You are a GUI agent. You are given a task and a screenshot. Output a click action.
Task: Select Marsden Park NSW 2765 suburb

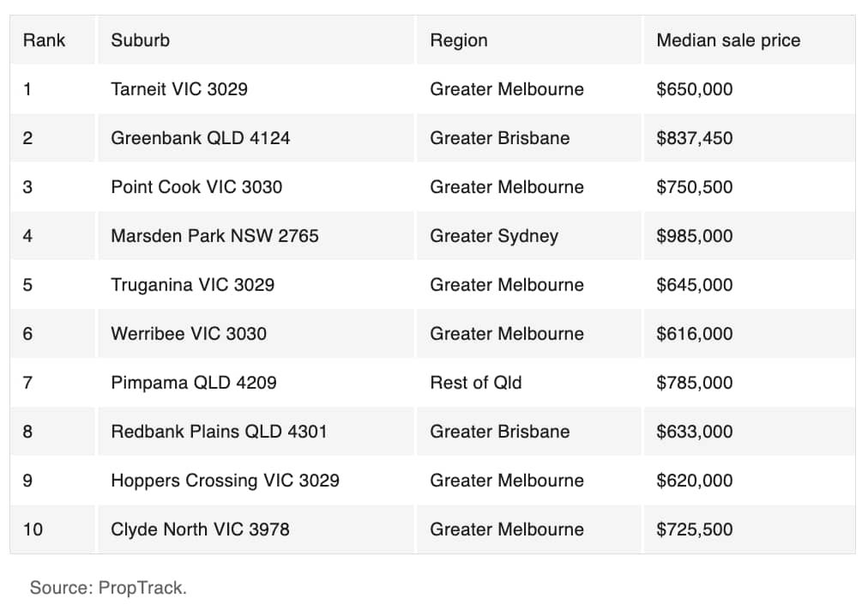(x=256, y=236)
